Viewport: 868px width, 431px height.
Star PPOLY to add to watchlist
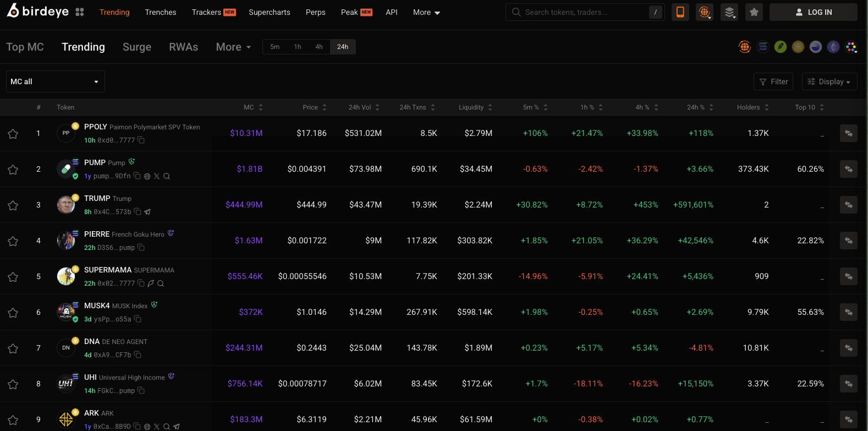[13, 134]
